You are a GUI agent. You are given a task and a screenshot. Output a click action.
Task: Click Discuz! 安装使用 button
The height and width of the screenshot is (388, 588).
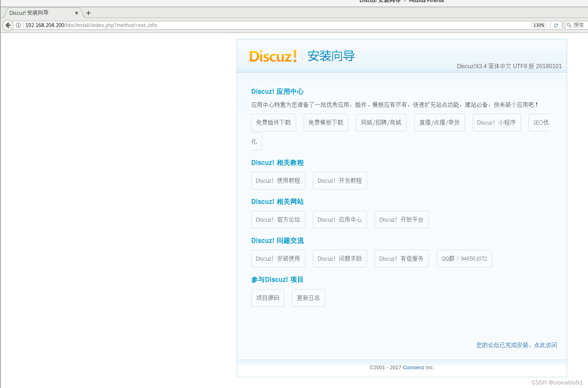(x=278, y=259)
